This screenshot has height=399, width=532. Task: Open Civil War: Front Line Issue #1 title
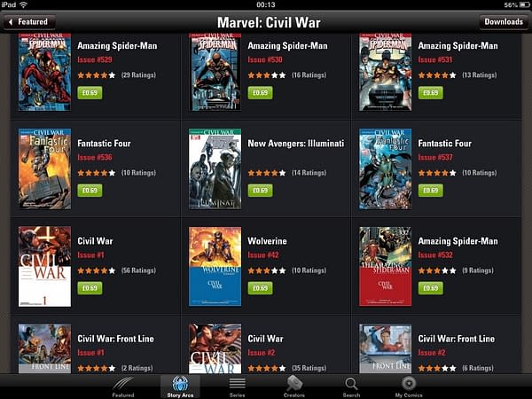pyautogui.click(x=115, y=339)
